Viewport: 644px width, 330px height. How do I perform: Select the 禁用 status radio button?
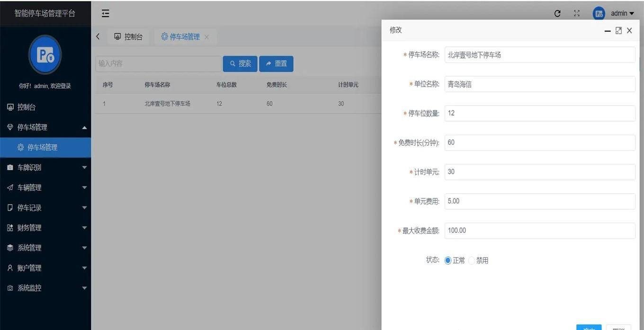[472, 260]
